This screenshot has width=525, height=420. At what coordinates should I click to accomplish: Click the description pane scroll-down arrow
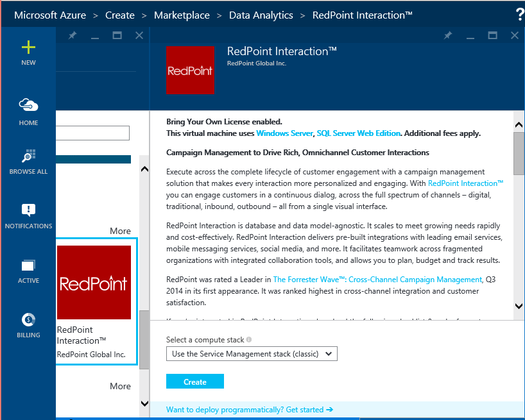pos(519,307)
